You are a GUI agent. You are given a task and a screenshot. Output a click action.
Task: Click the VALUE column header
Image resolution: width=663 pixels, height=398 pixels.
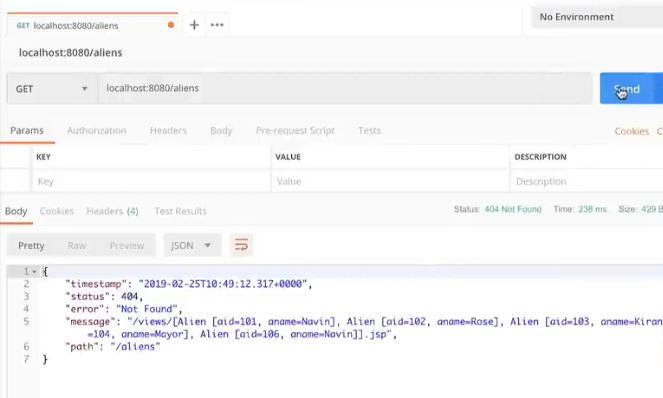pyautogui.click(x=288, y=157)
